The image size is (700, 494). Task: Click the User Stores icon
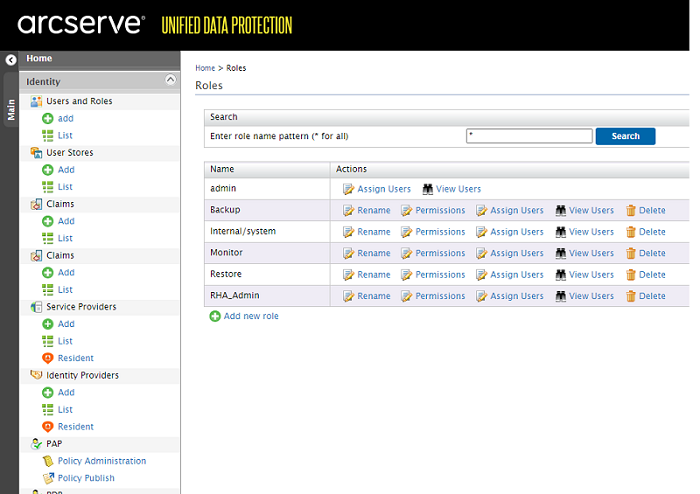[36, 153]
